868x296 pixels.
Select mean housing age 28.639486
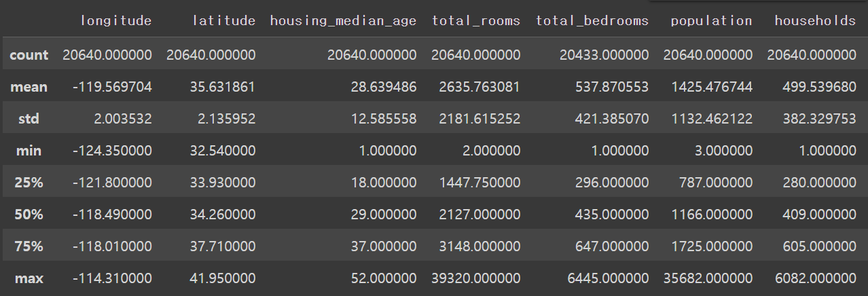tap(383, 87)
